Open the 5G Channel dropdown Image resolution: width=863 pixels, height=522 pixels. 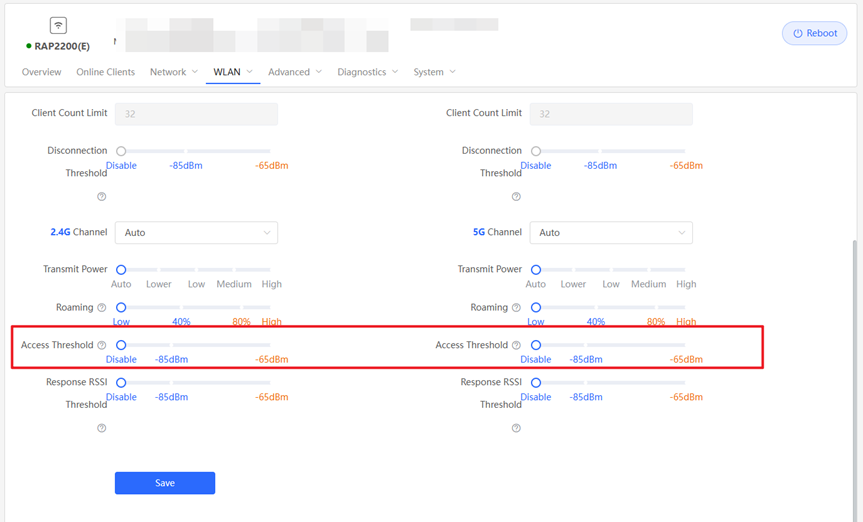(610, 233)
